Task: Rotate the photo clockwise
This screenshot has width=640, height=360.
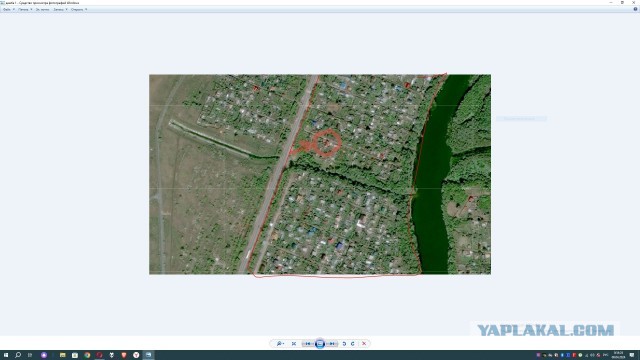Action: pyautogui.click(x=353, y=344)
